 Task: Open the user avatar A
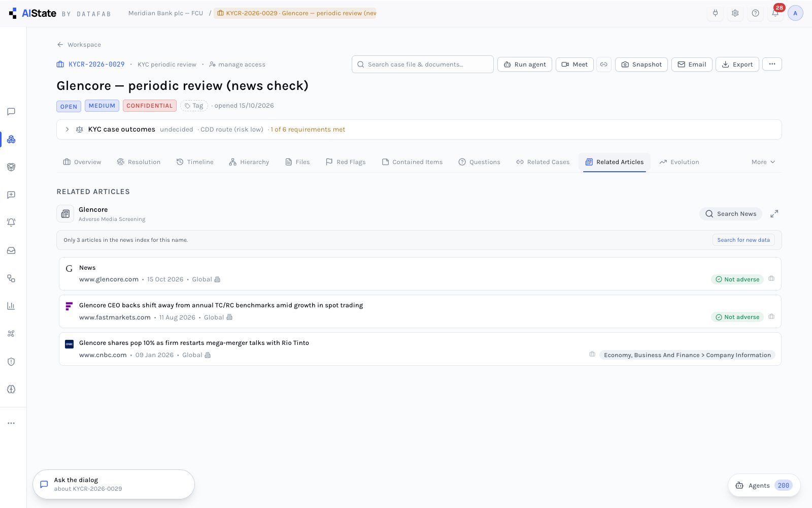(795, 13)
